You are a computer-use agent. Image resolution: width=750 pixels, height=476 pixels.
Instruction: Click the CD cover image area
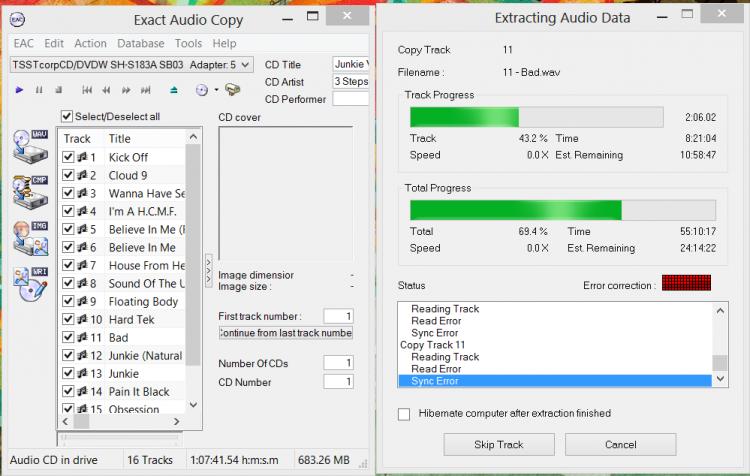(286, 194)
